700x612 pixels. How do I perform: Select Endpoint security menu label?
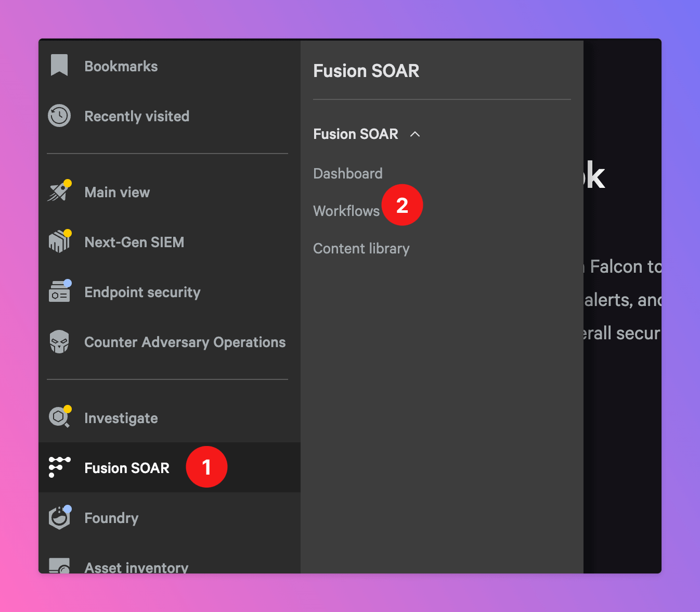[142, 292]
